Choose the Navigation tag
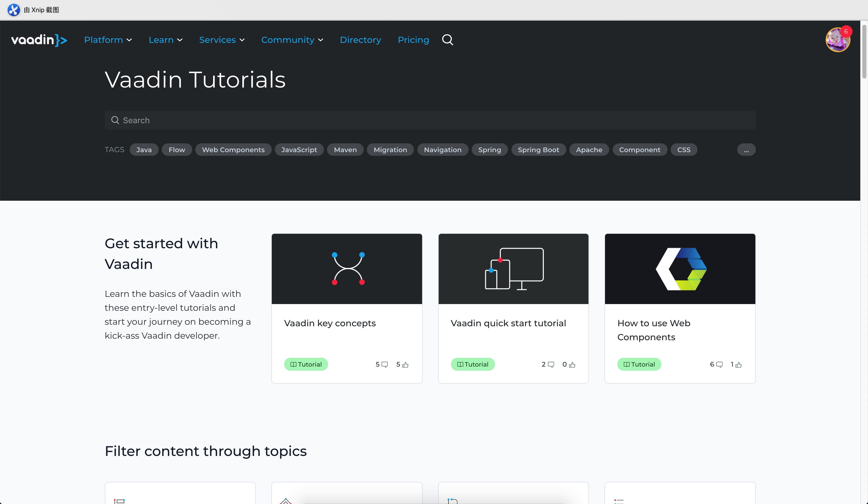The image size is (868, 504). coord(443,150)
